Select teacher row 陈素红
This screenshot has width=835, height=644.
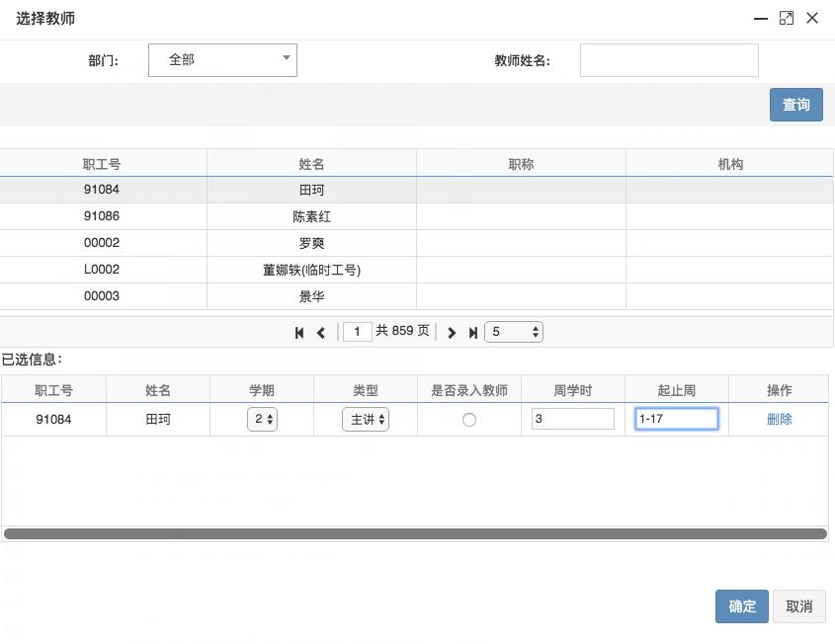(311, 216)
